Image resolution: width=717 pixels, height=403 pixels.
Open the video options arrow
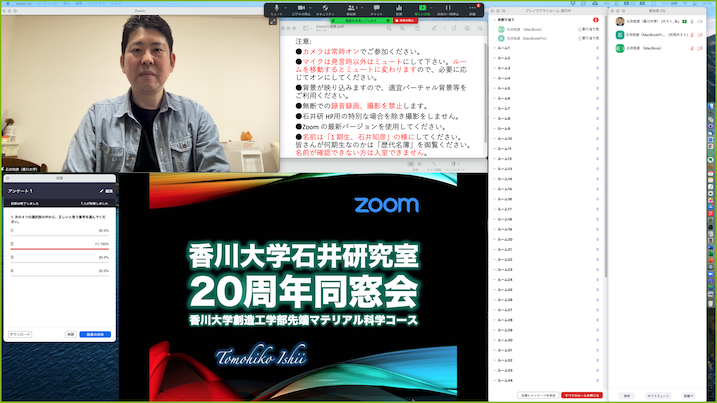310,8
